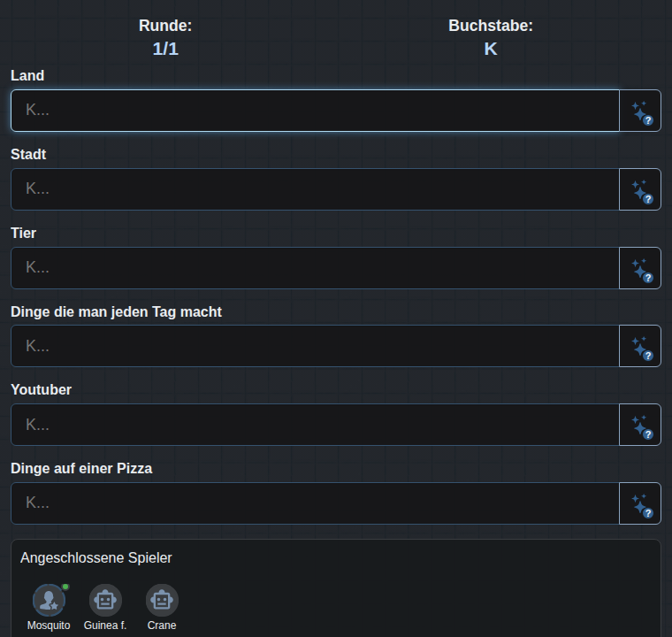Select the Dinge die man jeden Tag macht field
This screenshot has width=672, height=637.
(x=315, y=346)
